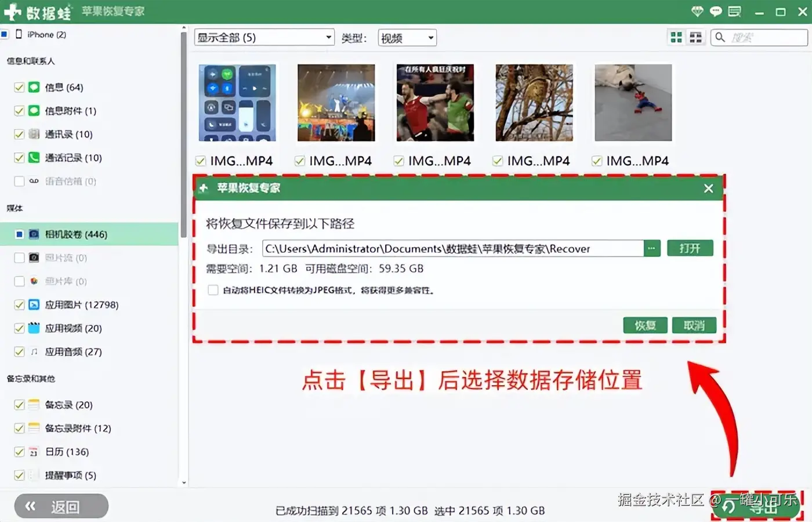The width and height of the screenshot is (812, 522).
Task: Click the sidebar scroll-up arrow
Action: tap(184, 28)
